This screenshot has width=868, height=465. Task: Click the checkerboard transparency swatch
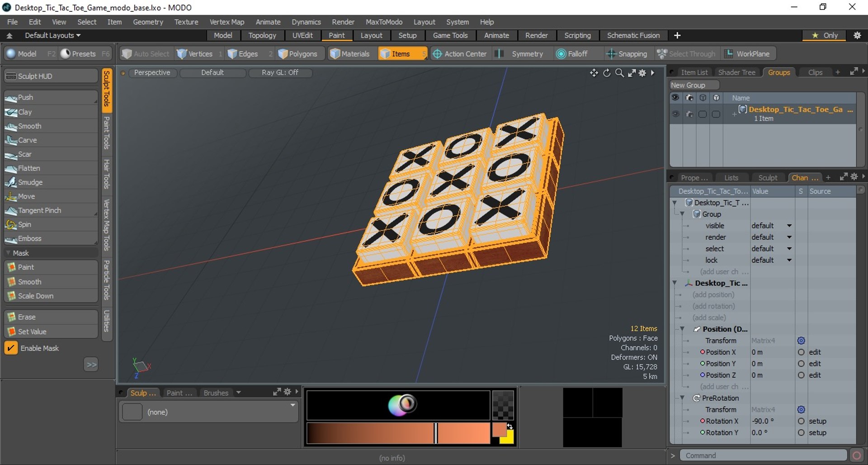pyautogui.click(x=503, y=405)
